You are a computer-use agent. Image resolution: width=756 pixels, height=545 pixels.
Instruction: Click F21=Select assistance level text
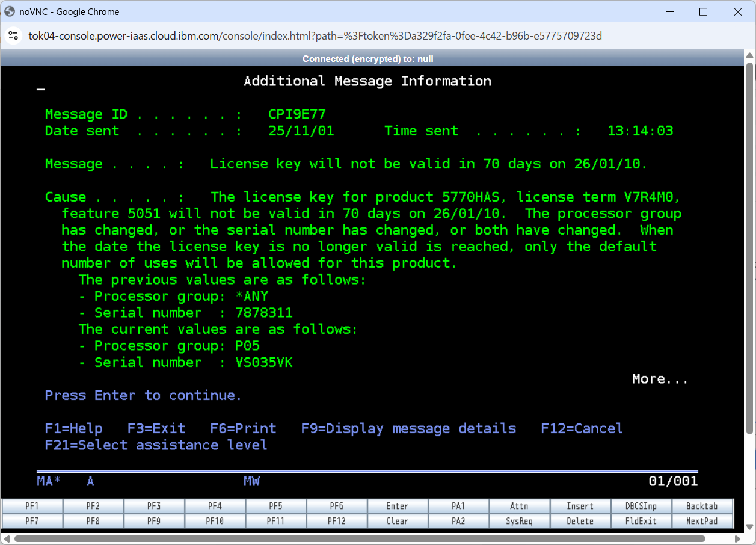[x=156, y=445]
